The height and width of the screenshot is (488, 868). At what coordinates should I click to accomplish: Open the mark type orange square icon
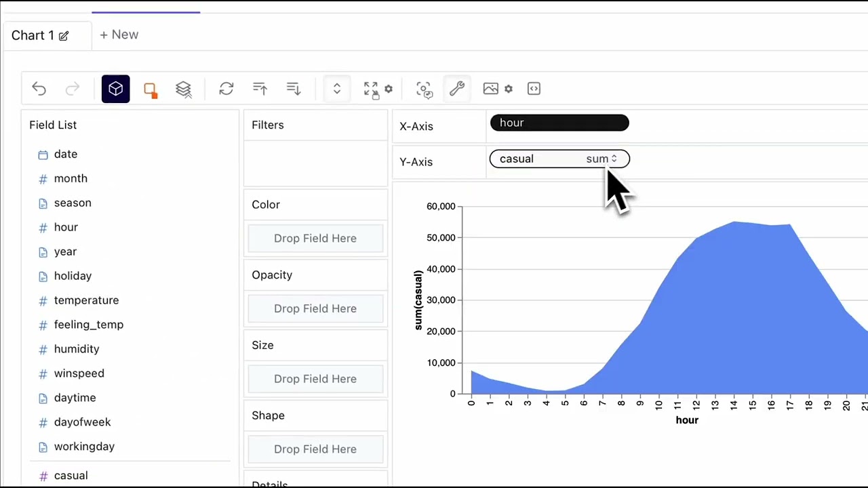pos(151,89)
